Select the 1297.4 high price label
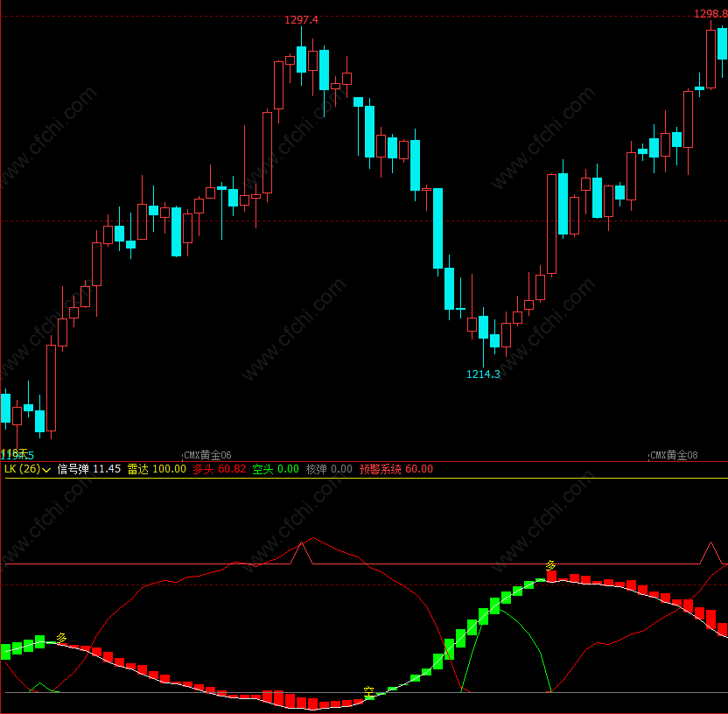Screen dimensions: 728x714 (x=301, y=20)
